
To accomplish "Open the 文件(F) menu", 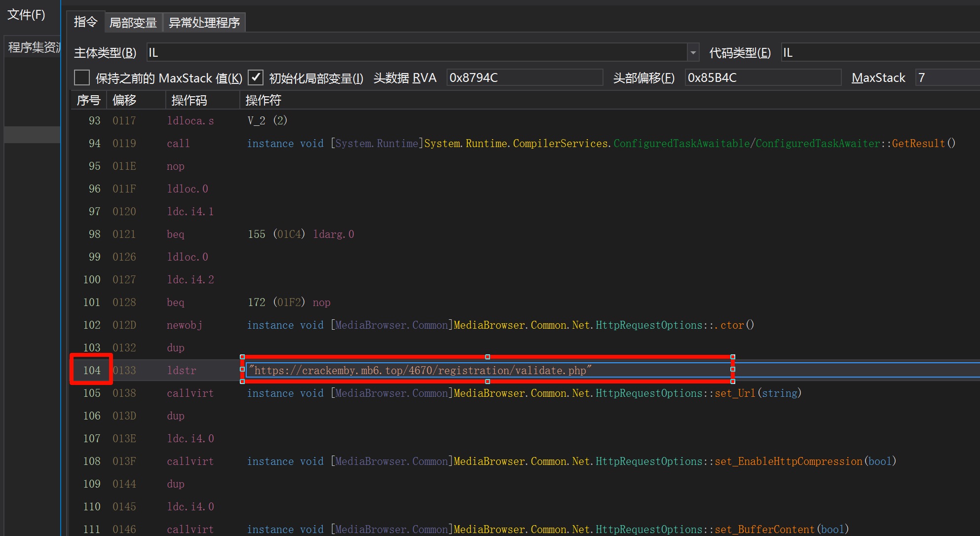I will tap(26, 15).
